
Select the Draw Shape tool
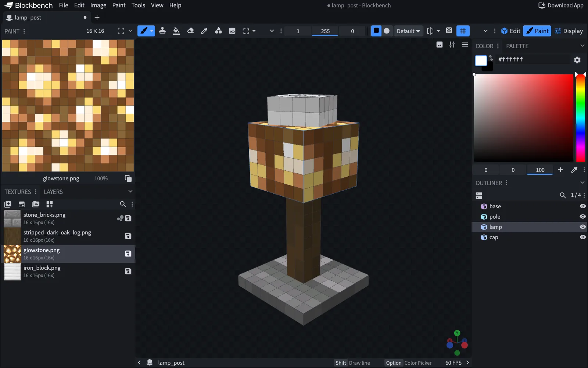point(218,31)
